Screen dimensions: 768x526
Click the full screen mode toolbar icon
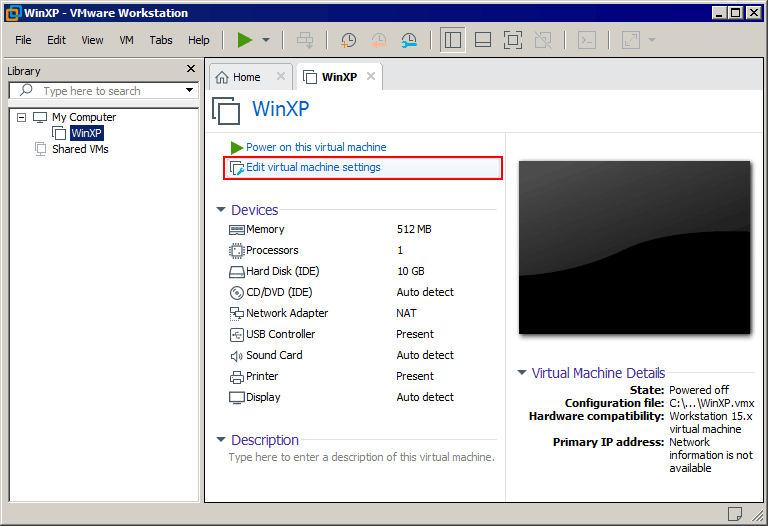(x=513, y=40)
